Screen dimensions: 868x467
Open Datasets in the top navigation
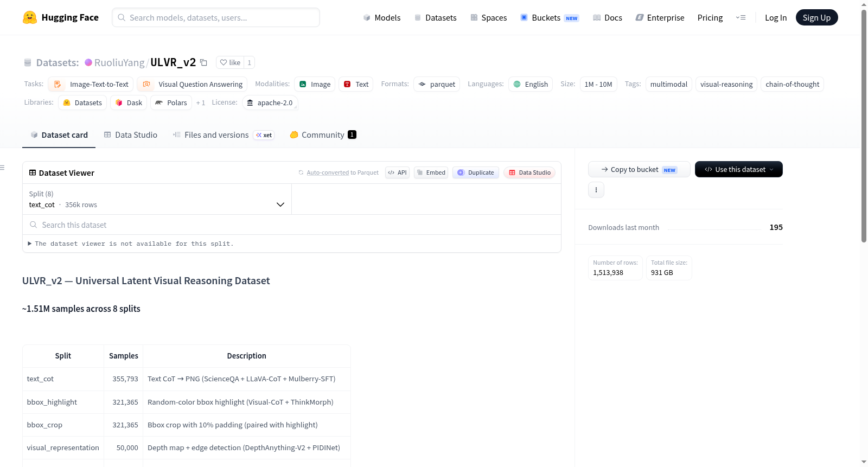[x=435, y=17]
